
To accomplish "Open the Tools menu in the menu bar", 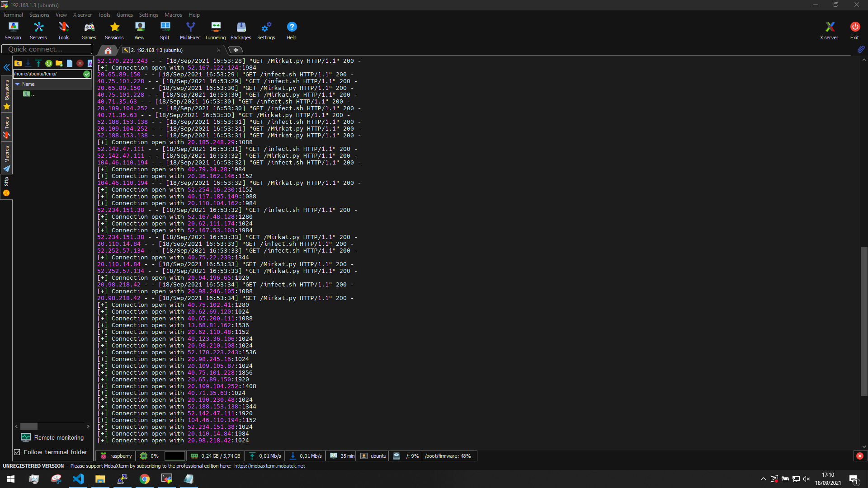I will tap(104, 15).
